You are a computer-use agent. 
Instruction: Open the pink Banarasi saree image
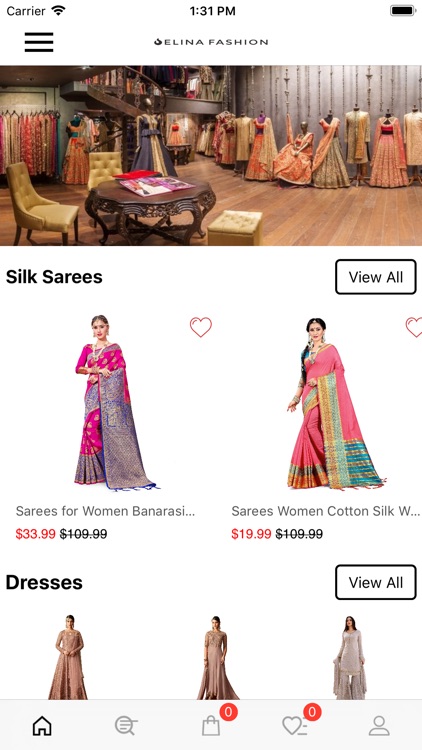tap(115, 402)
